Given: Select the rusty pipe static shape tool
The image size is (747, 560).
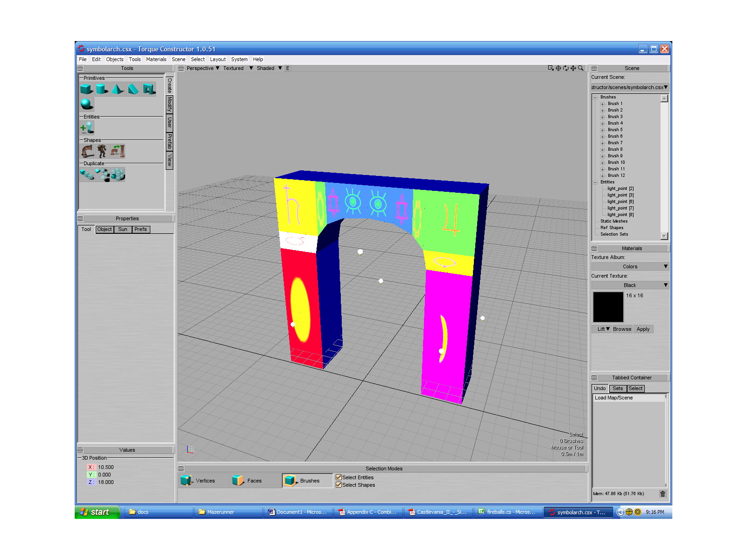Looking at the screenshot, I should pyautogui.click(x=87, y=151).
